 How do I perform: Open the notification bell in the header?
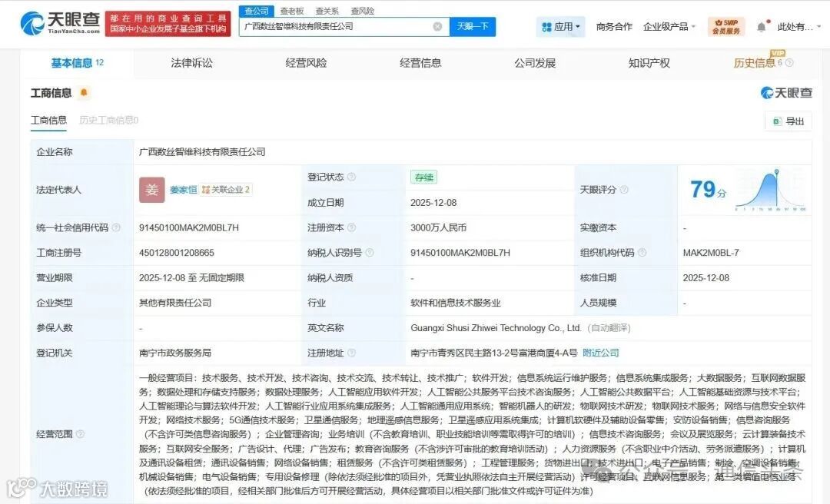tap(761, 26)
